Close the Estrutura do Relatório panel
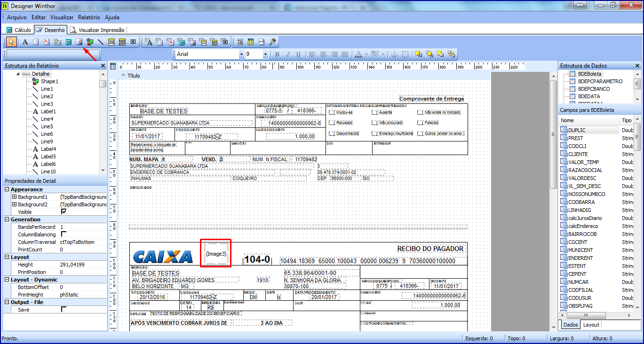Screen dimensions: 644x344 point(103,66)
